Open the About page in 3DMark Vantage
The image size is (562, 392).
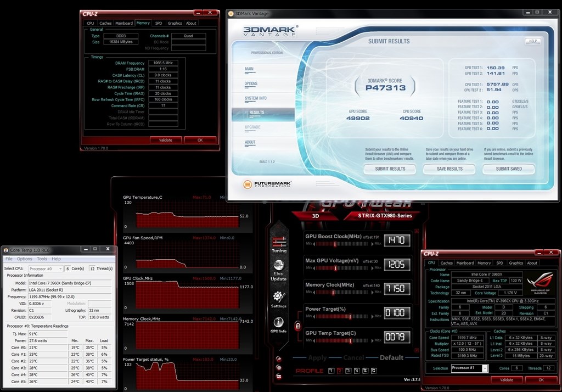[250, 142]
